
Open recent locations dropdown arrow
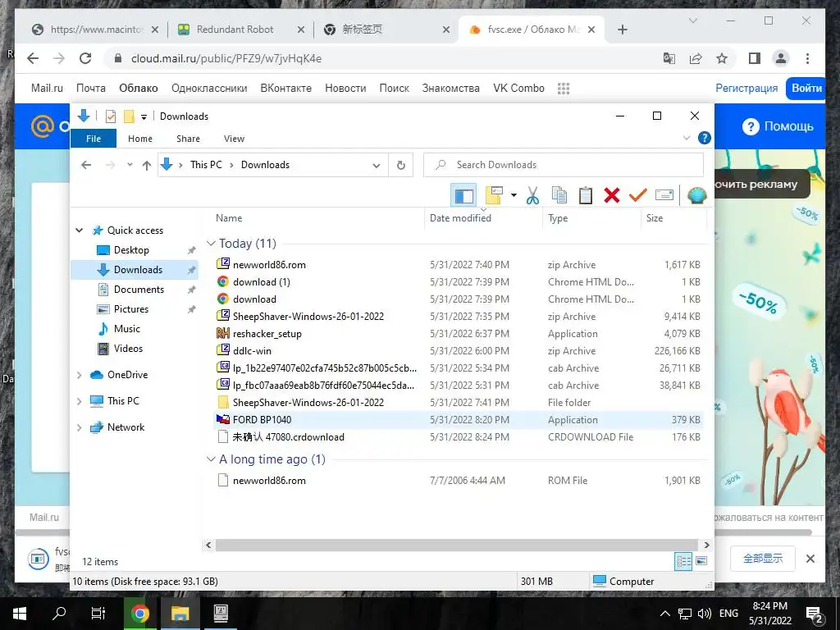pos(130,165)
